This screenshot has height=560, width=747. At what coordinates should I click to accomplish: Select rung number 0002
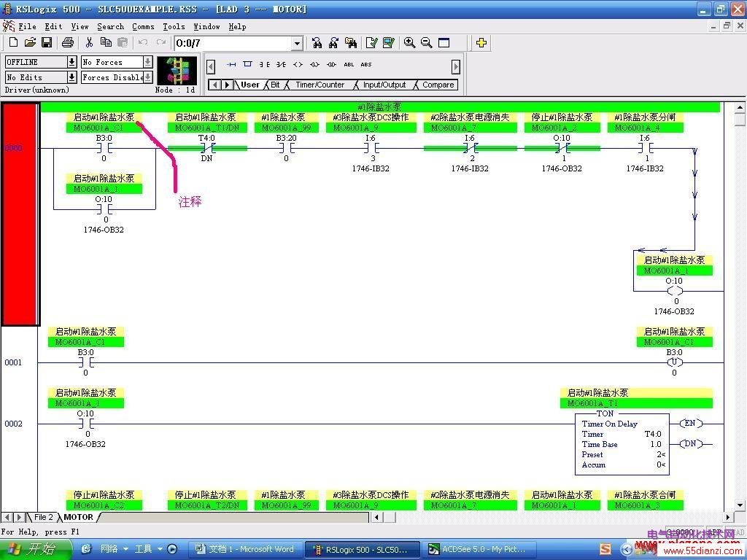pos(13,424)
